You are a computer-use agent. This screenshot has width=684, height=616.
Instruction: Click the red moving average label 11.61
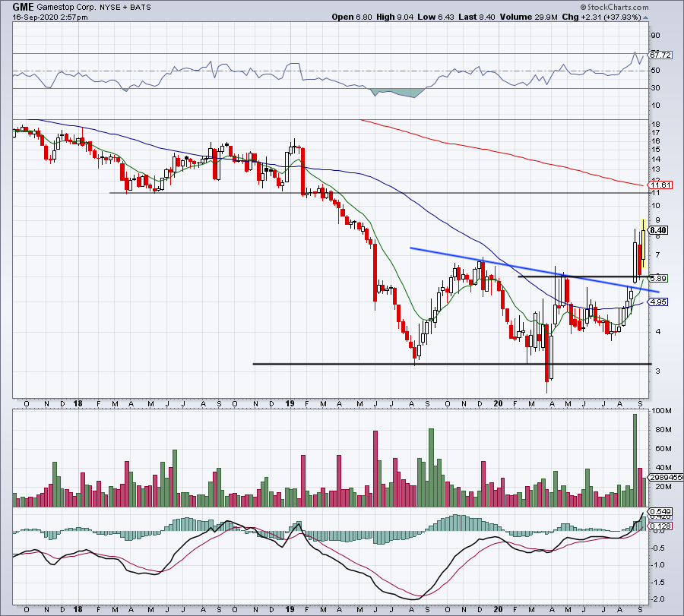661,185
